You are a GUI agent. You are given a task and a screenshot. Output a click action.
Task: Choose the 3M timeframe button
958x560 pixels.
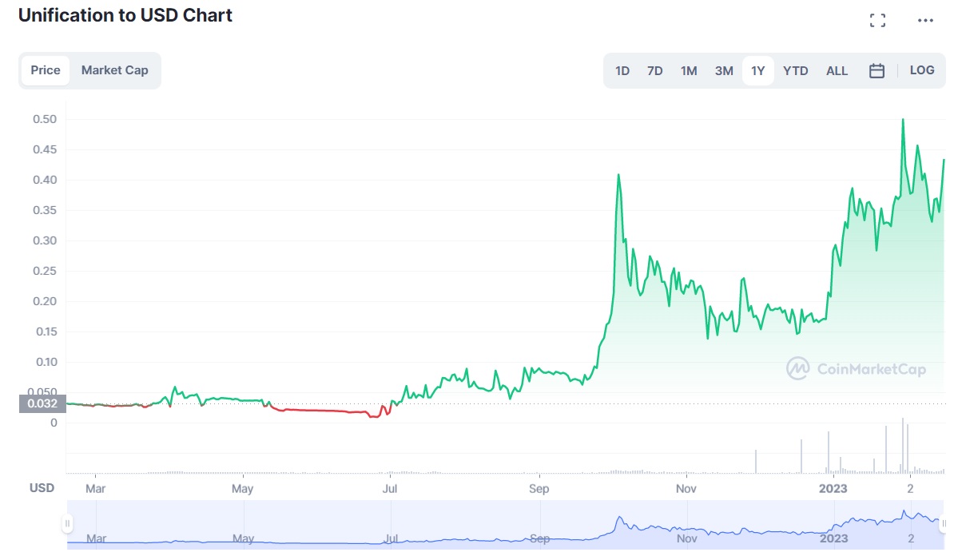pos(723,70)
